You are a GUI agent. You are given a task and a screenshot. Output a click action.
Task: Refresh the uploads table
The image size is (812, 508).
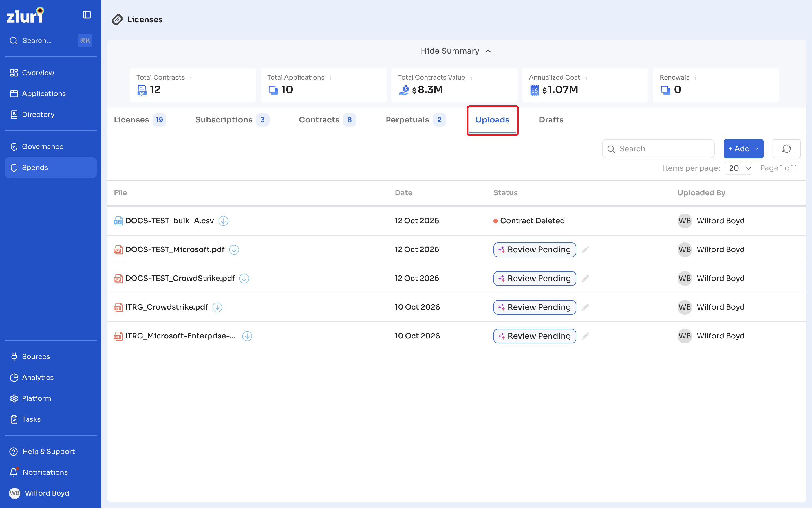point(787,149)
